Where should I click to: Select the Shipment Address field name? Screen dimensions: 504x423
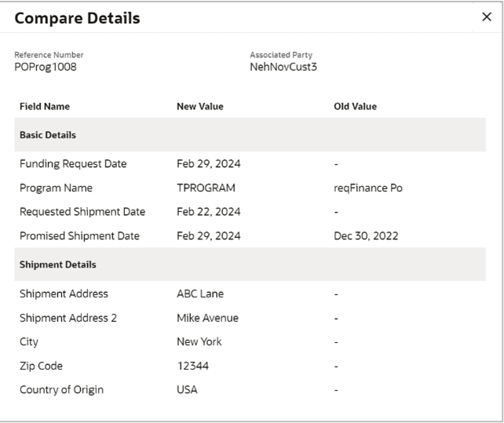point(64,294)
